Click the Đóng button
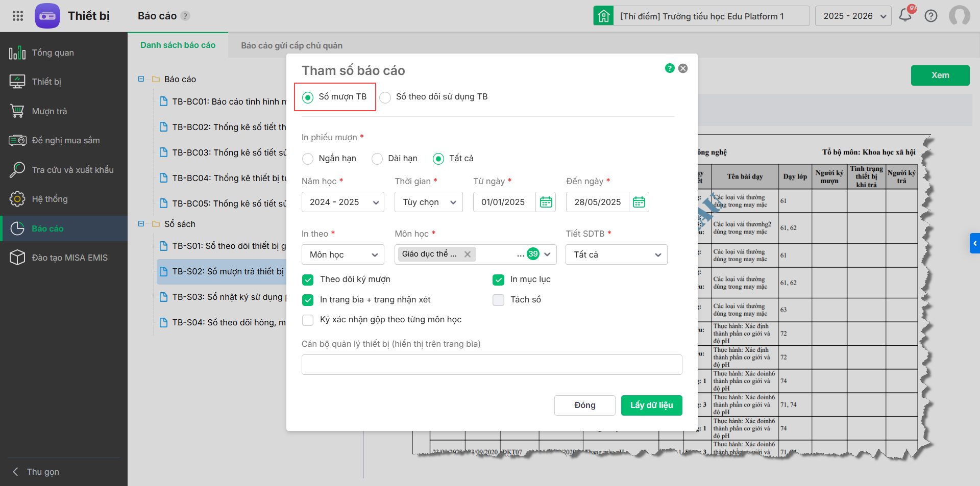Viewport: 980px width, 486px height. pos(584,405)
